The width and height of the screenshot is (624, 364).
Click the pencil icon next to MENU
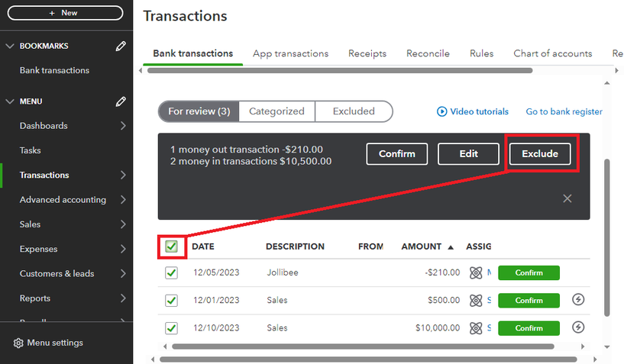121,101
